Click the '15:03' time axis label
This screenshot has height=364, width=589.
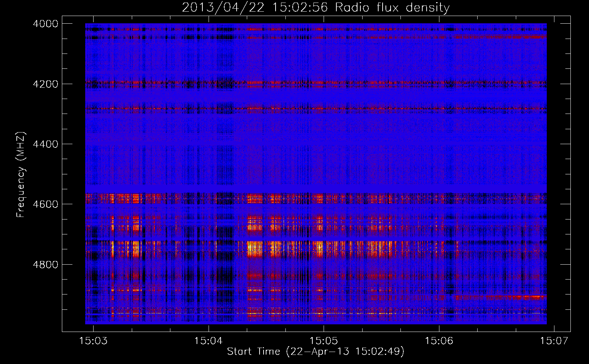coord(94,341)
